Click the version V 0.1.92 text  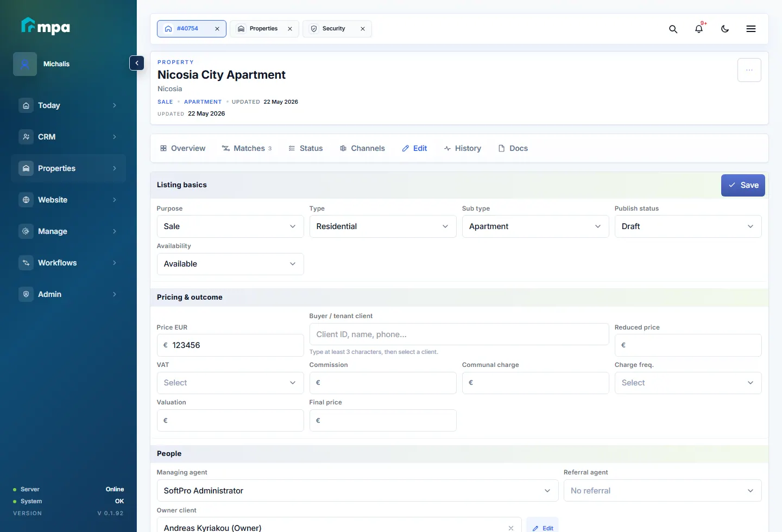(110, 513)
